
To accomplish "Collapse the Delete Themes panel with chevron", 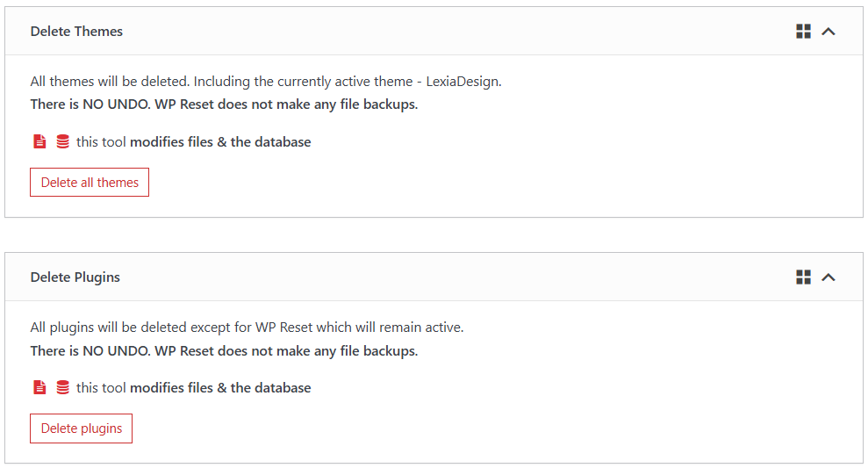I will (829, 32).
